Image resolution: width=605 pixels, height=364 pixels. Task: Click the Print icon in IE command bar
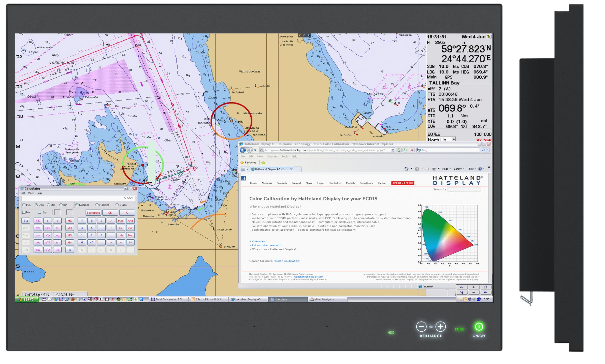coord(434,169)
